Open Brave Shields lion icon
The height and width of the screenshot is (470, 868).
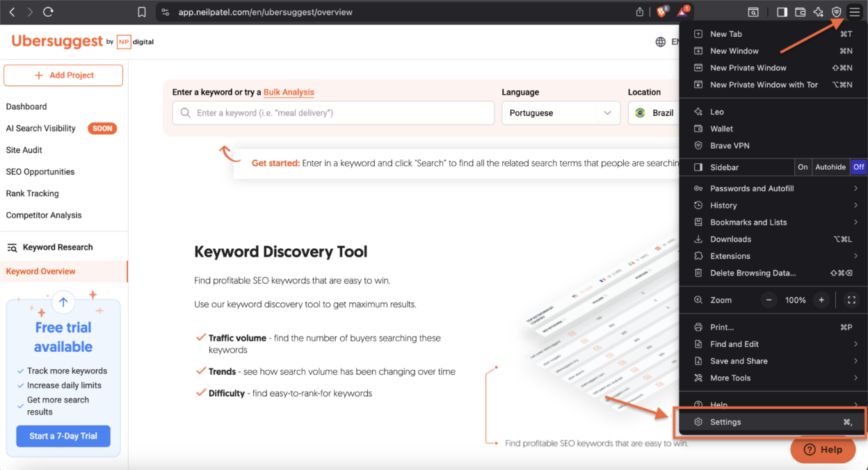(x=661, y=11)
